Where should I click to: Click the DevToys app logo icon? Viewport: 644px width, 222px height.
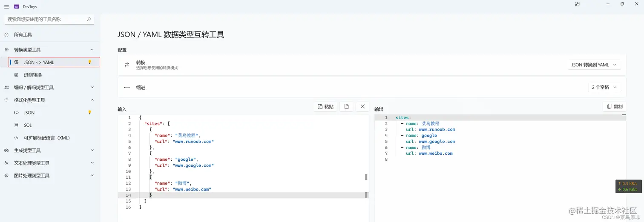(17, 7)
